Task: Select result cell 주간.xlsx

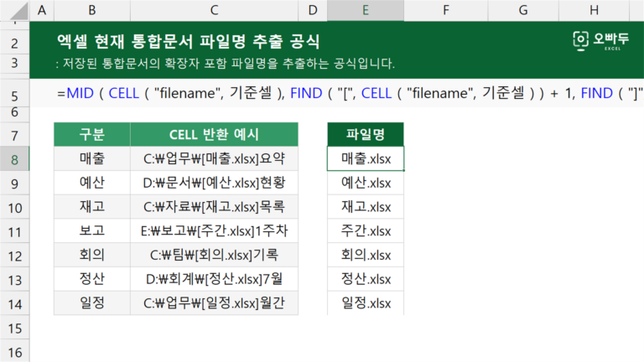Action: pos(366,230)
